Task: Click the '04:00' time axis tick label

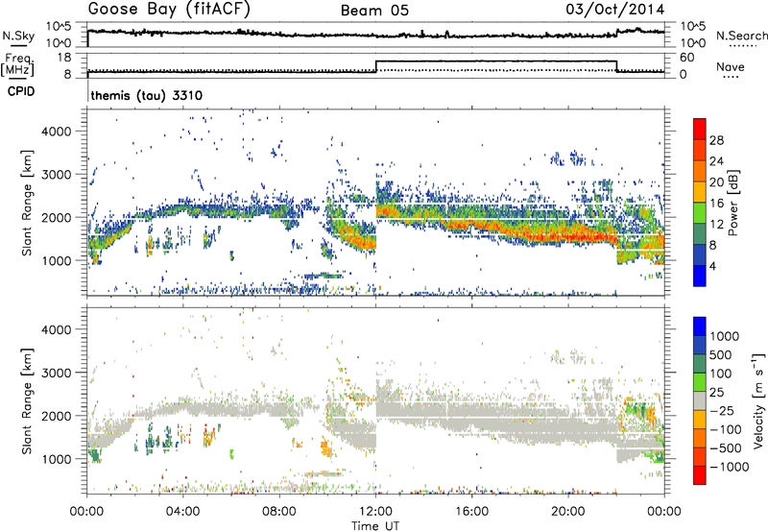Action: (183, 512)
